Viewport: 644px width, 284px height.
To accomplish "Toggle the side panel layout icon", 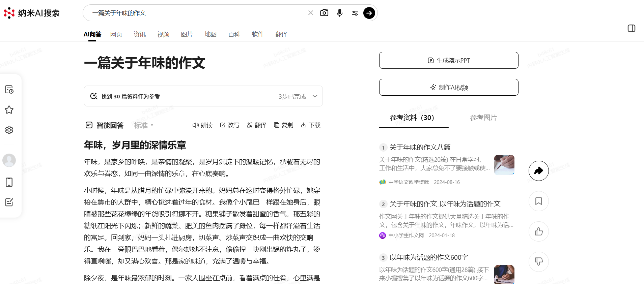I will [x=632, y=28].
